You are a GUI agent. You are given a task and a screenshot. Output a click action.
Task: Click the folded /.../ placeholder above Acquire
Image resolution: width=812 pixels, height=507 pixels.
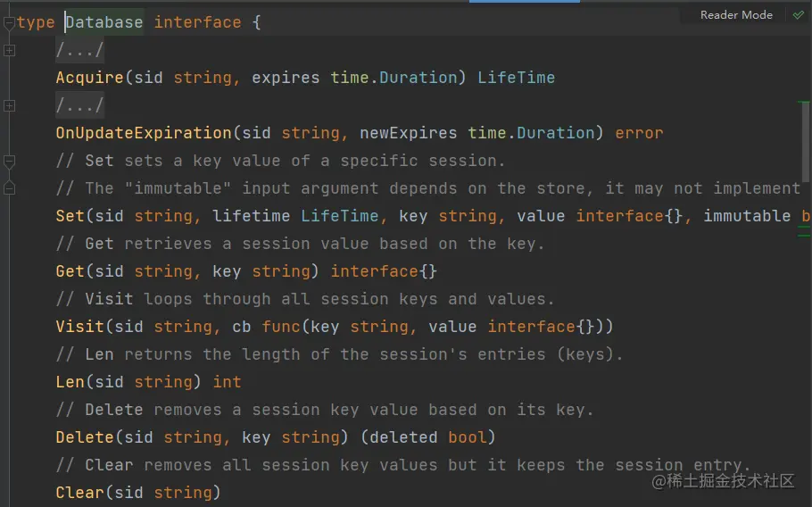(x=79, y=51)
